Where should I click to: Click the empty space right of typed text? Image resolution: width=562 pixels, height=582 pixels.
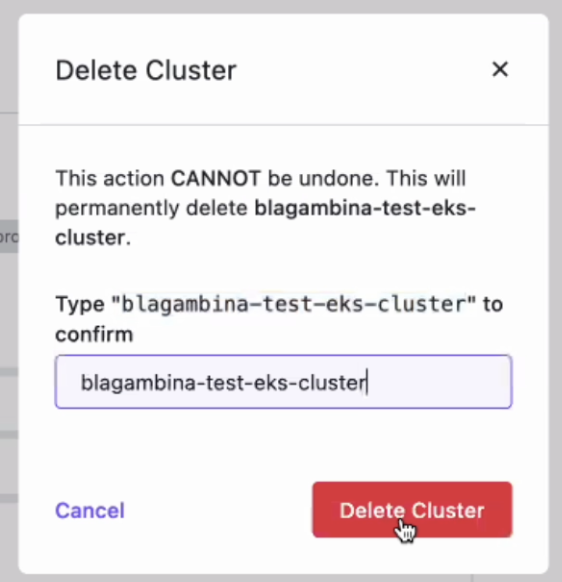[438, 382]
